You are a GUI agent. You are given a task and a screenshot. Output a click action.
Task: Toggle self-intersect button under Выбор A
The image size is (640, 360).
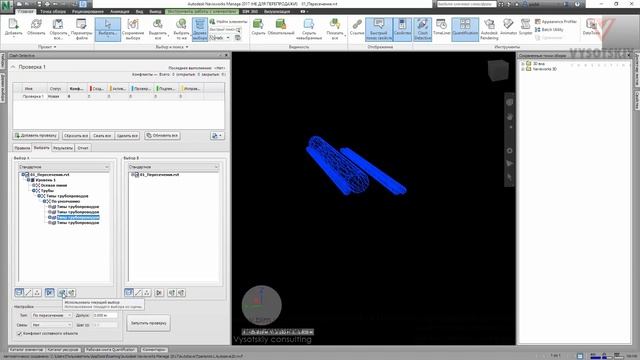click(x=49, y=292)
